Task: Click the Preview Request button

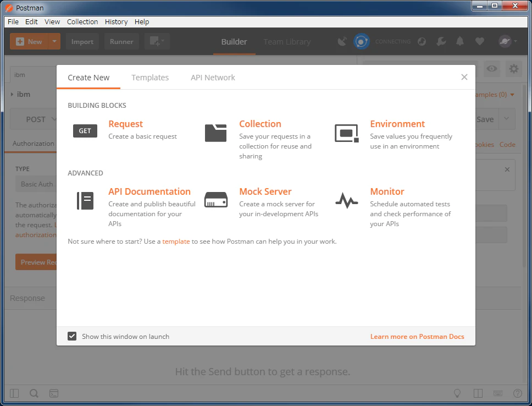Action: [x=36, y=262]
